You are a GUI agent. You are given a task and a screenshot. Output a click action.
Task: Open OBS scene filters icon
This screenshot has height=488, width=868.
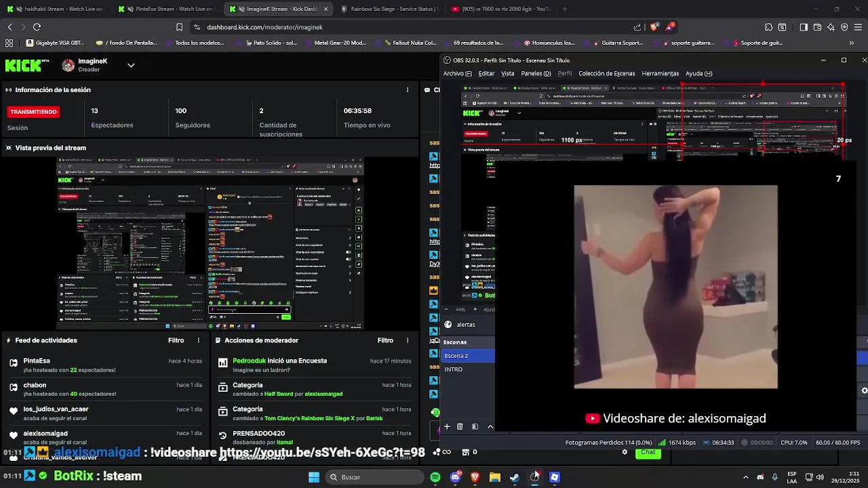tap(475, 426)
